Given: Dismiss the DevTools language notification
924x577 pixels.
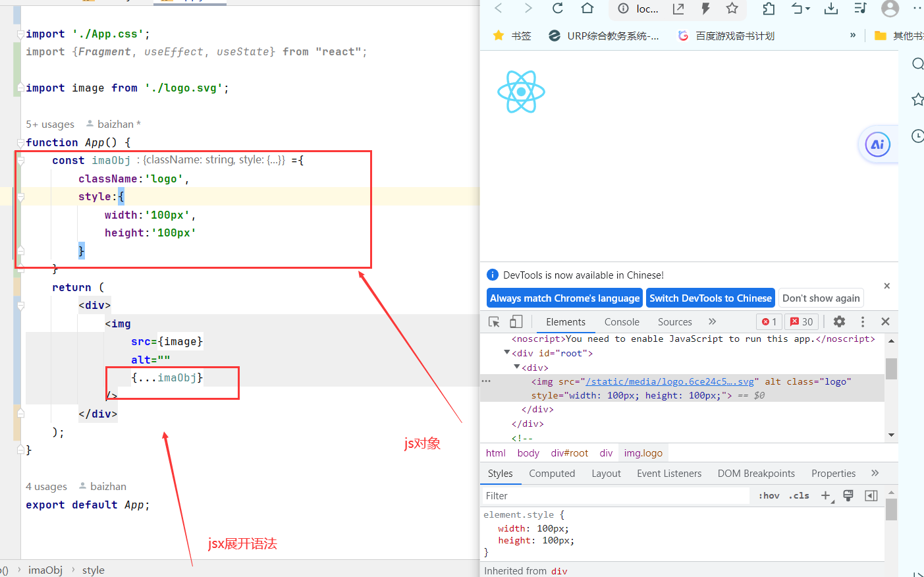Looking at the screenshot, I should click(x=886, y=286).
